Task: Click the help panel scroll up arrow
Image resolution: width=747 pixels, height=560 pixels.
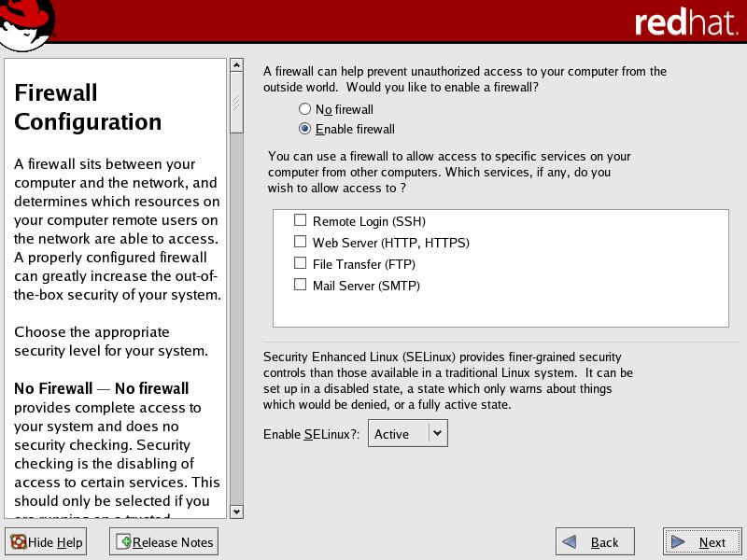Action: pos(236,66)
